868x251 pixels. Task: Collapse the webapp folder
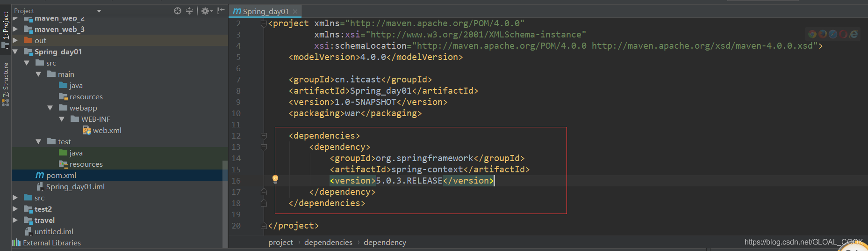tap(50, 108)
